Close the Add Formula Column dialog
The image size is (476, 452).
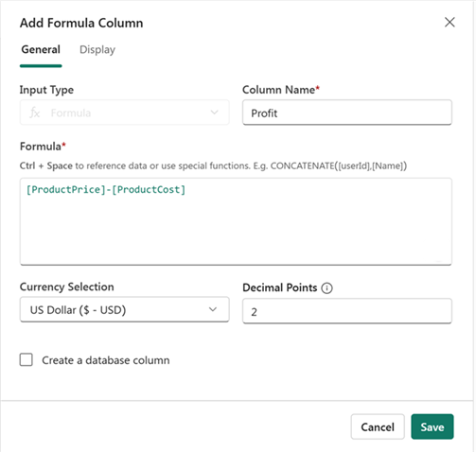click(x=450, y=22)
